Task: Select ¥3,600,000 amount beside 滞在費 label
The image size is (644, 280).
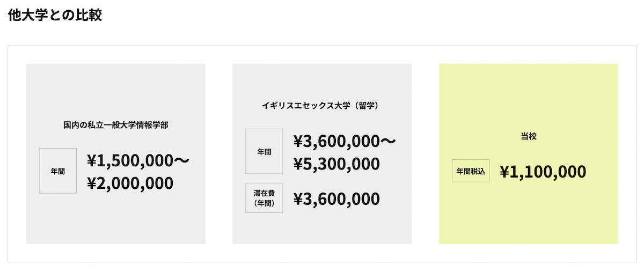Action: 336,199
